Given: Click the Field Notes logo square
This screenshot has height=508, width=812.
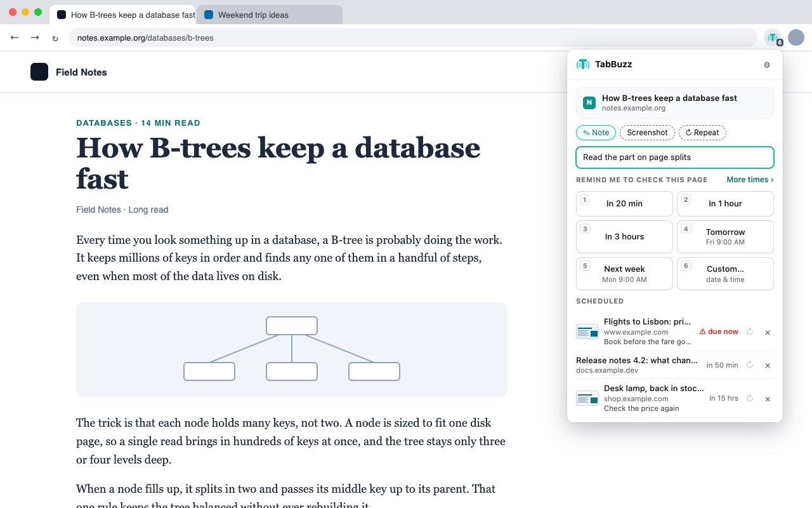Looking at the screenshot, I should coord(39,72).
